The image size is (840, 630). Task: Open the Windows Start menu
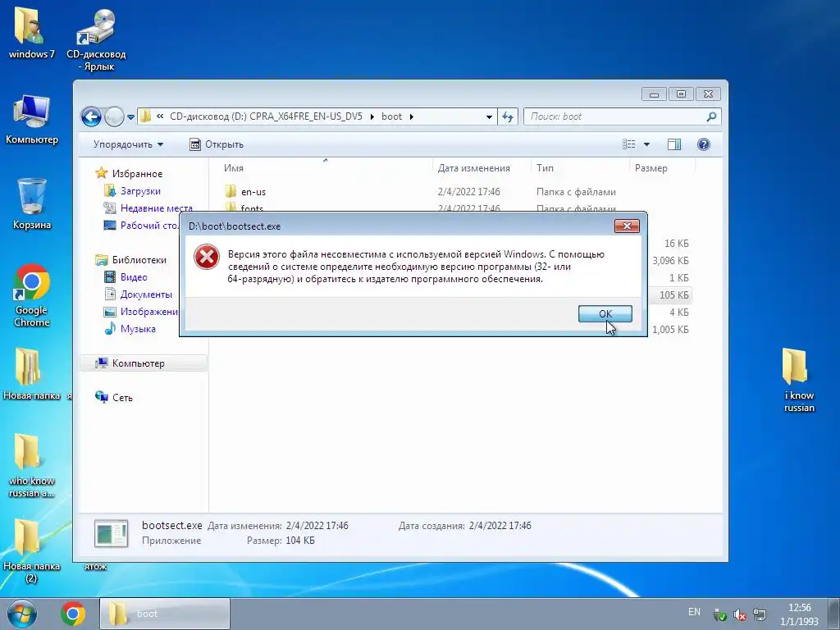22,614
